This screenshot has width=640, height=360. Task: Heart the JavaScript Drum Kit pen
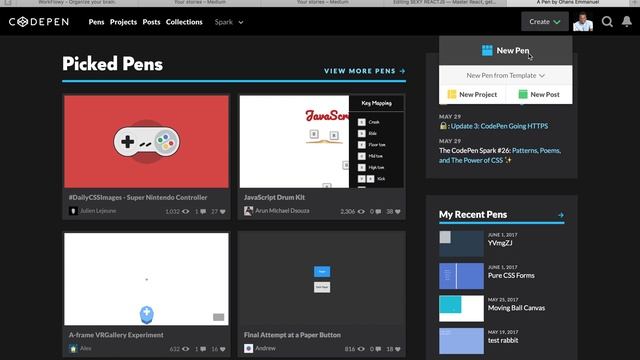tap(398, 211)
